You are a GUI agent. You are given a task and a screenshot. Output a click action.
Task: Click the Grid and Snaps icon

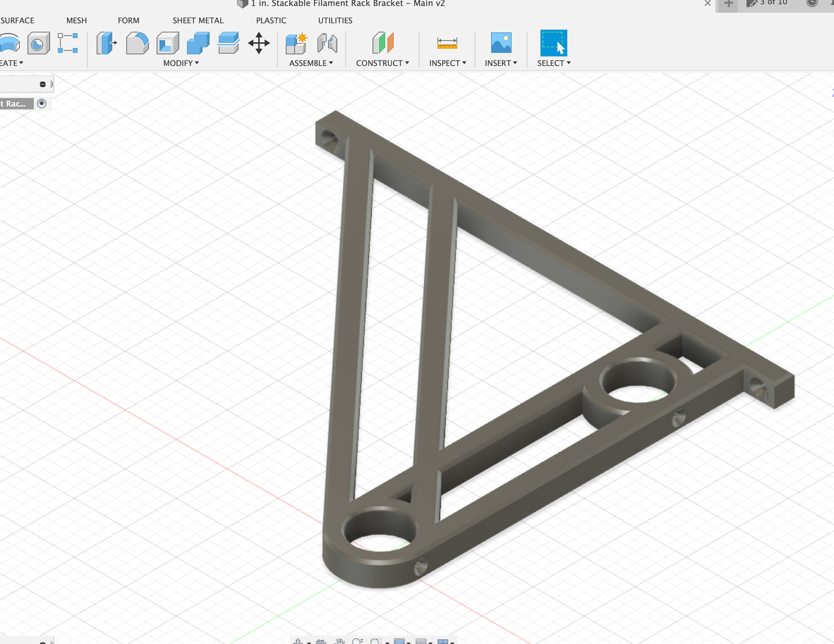(x=421, y=641)
